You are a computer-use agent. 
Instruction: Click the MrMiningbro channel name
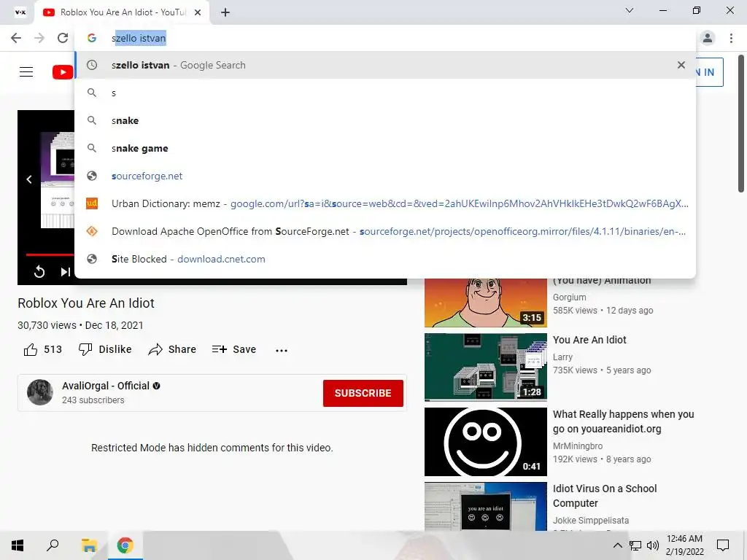[x=578, y=446]
